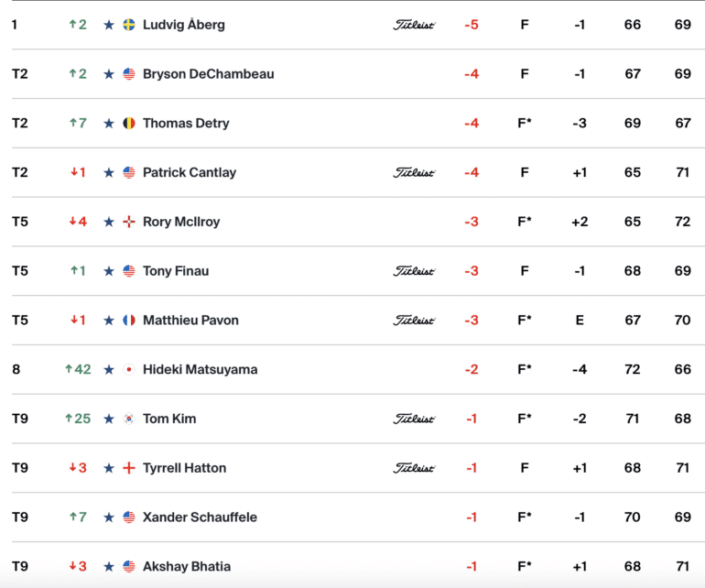Click the South Korea flag by Tom Kim
Image resolution: width=705 pixels, height=588 pixels.
[x=129, y=419]
